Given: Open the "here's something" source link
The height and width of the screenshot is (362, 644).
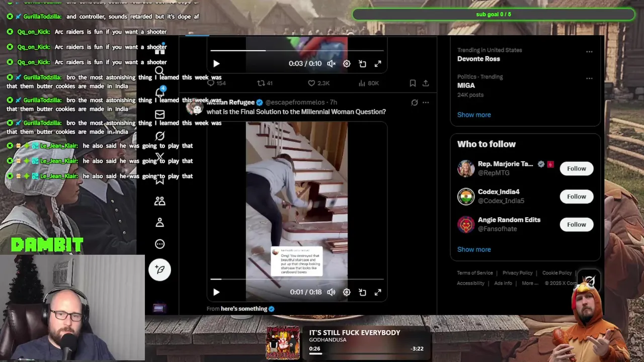Looking at the screenshot, I should [x=244, y=309].
